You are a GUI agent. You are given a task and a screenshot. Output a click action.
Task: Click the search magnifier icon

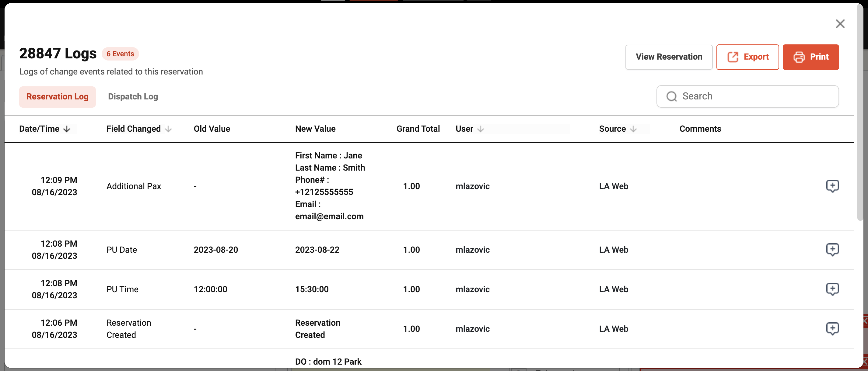point(671,96)
